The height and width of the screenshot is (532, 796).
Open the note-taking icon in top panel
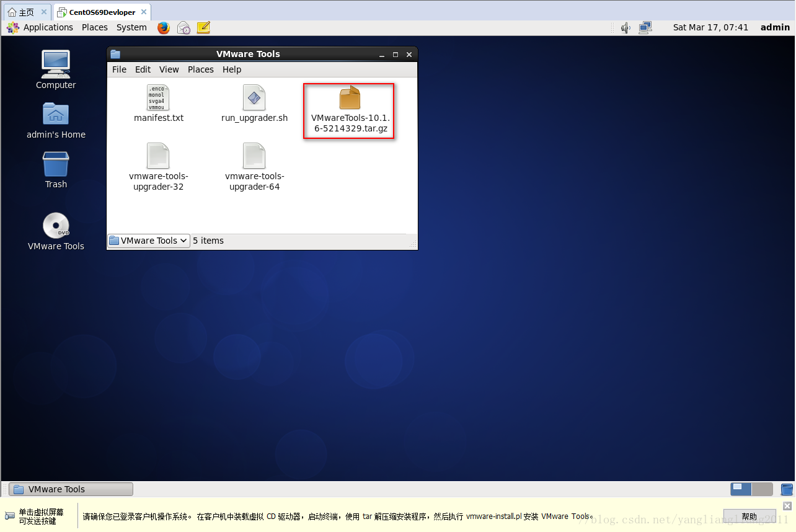tap(203, 27)
